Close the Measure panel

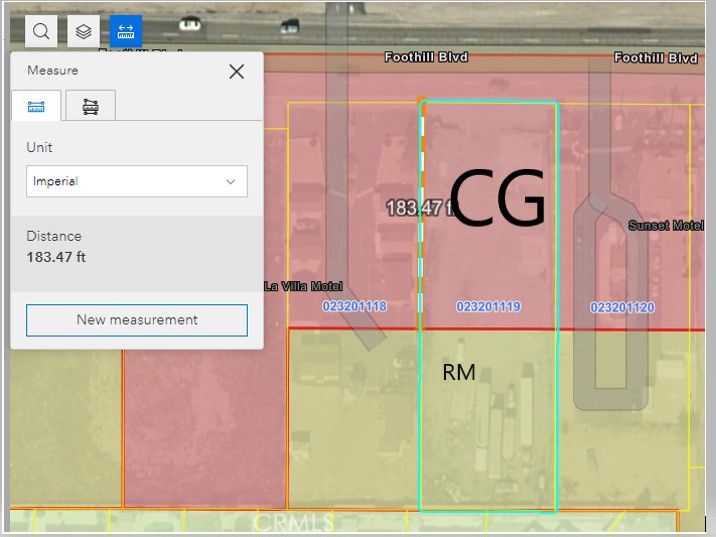[237, 71]
